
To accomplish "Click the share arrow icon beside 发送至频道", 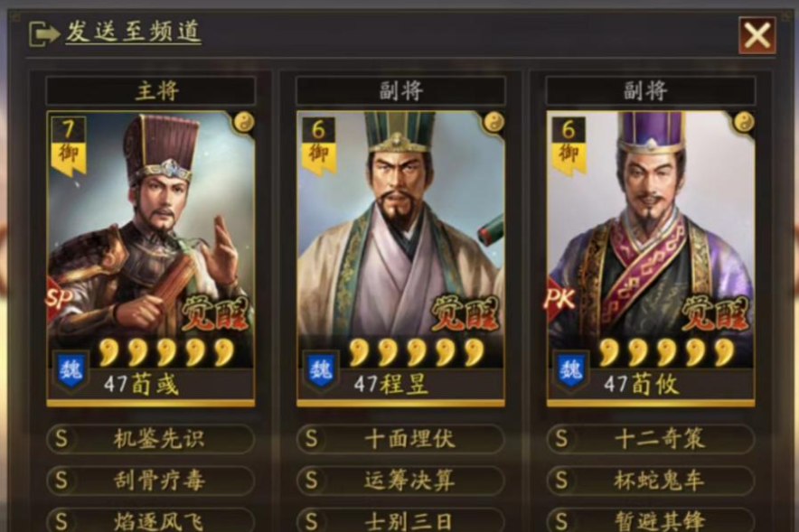I will point(44,34).
